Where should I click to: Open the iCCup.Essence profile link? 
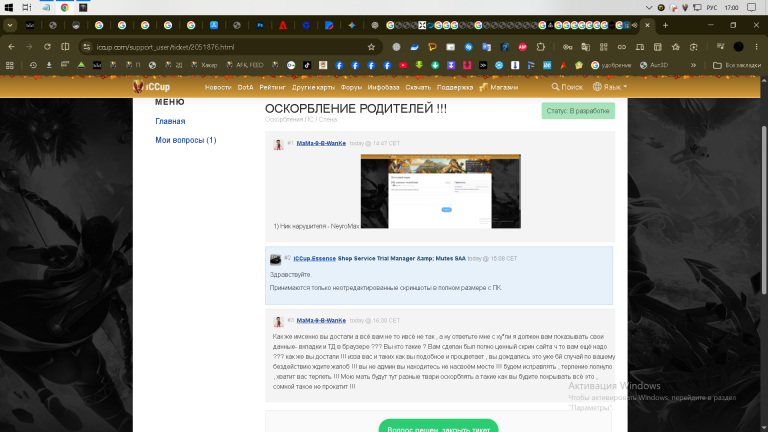pyautogui.click(x=314, y=258)
